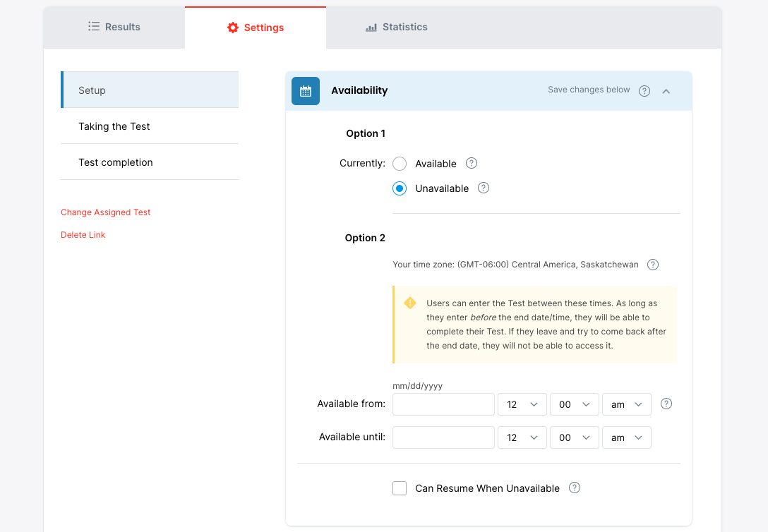Click the help icon beside Available option
This screenshot has width=768, height=532.
click(472, 163)
